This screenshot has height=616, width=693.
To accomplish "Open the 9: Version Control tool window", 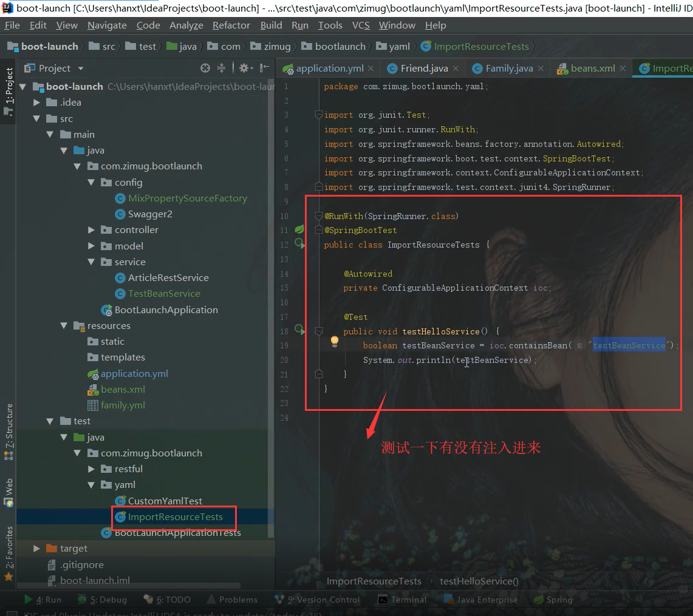I will (x=317, y=600).
